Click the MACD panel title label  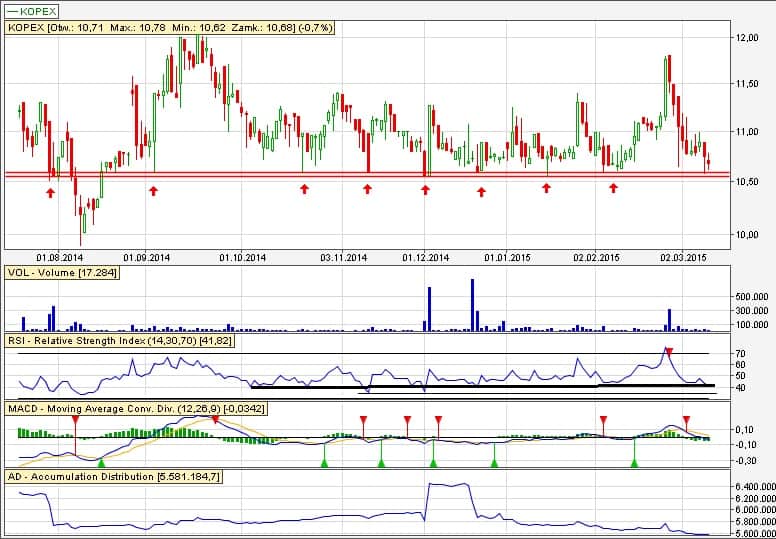[x=130, y=409]
